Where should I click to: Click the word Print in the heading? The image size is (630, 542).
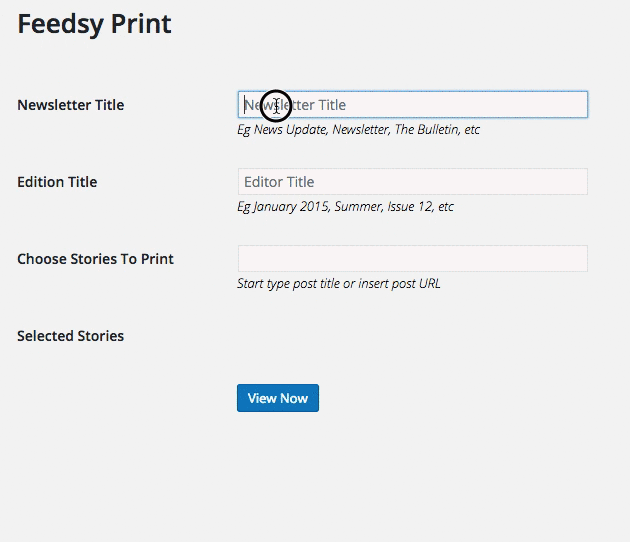click(141, 24)
